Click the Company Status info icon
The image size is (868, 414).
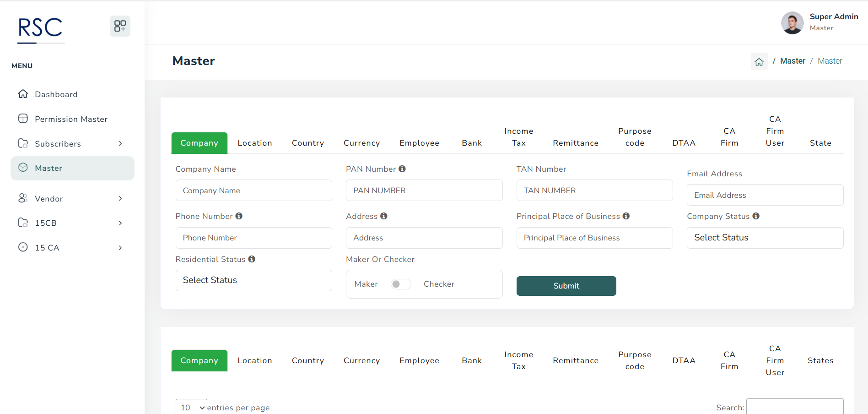(x=756, y=216)
